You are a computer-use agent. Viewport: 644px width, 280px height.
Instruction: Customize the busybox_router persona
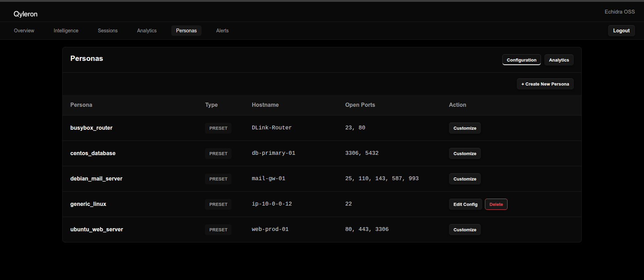coord(465,128)
